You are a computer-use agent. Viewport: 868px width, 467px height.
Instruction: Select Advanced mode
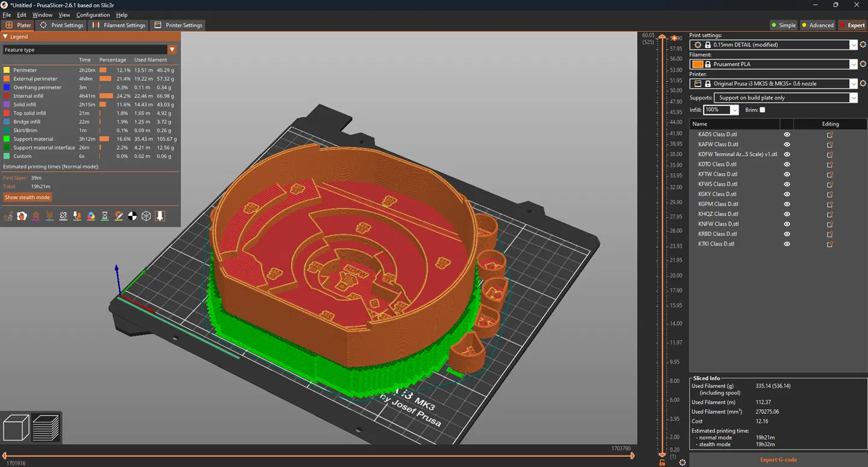tap(817, 25)
